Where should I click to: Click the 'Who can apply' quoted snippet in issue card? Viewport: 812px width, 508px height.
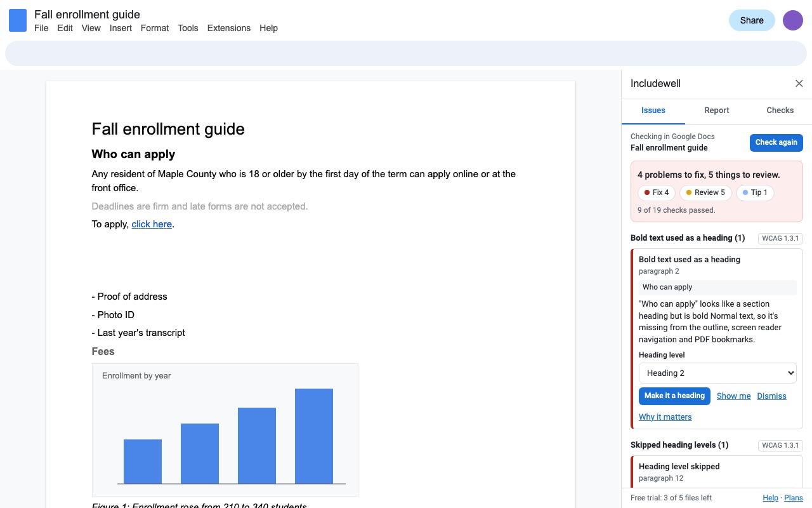[717, 287]
